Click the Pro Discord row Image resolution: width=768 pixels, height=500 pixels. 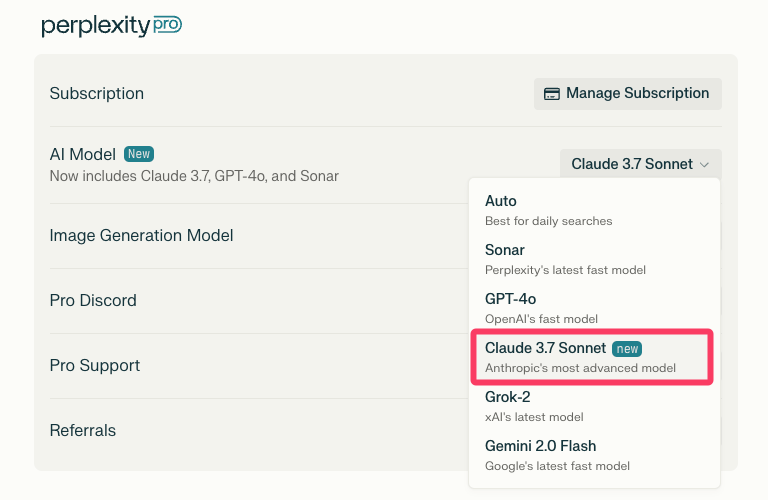(93, 300)
